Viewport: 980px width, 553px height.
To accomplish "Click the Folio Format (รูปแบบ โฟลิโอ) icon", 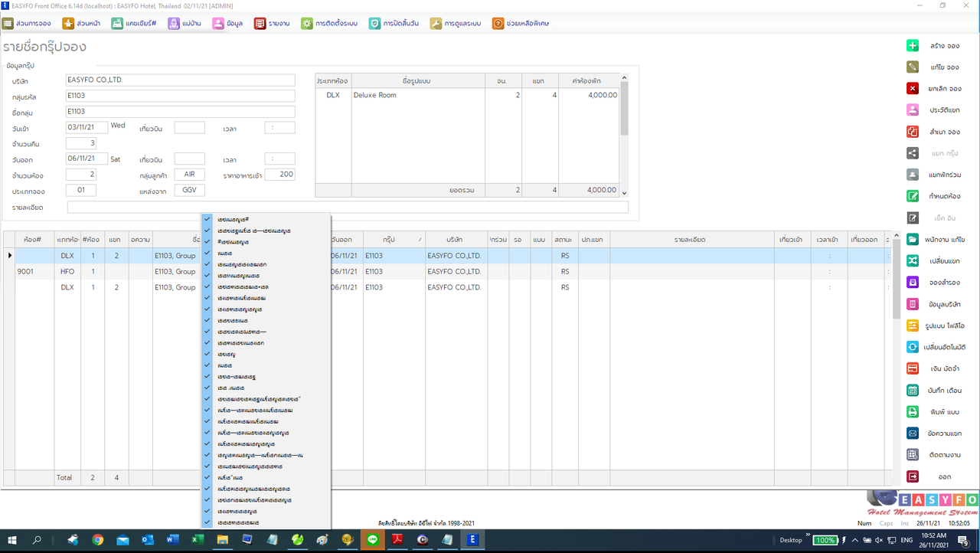I will click(913, 326).
